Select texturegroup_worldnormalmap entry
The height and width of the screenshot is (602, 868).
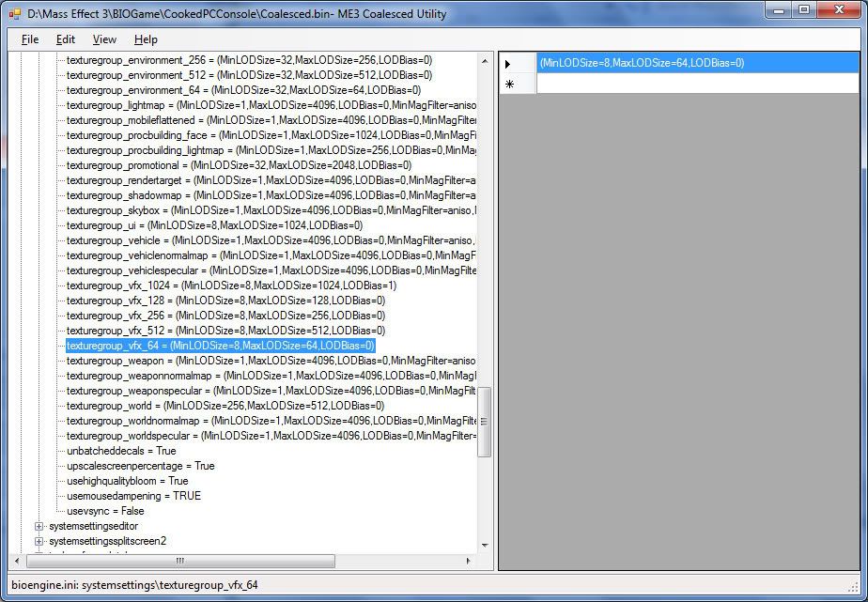coord(271,421)
